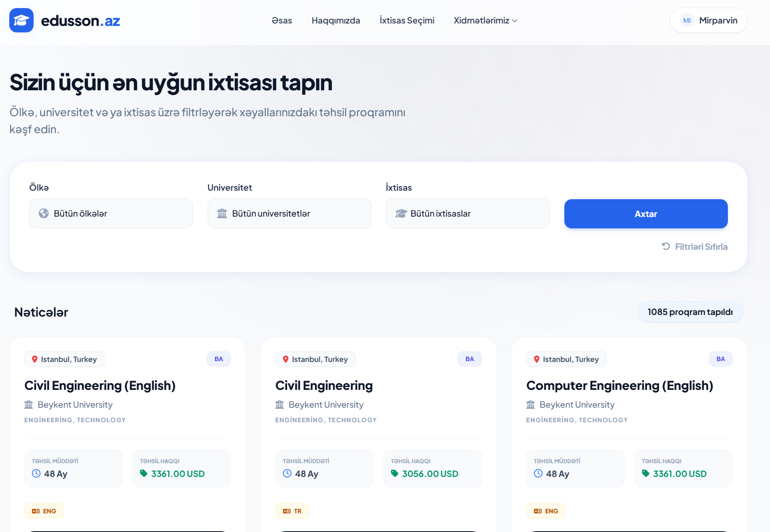Screen dimensions: 770x532
Task: Click the location pin on the Civil Engineering (English) card
Action: (x=35, y=359)
